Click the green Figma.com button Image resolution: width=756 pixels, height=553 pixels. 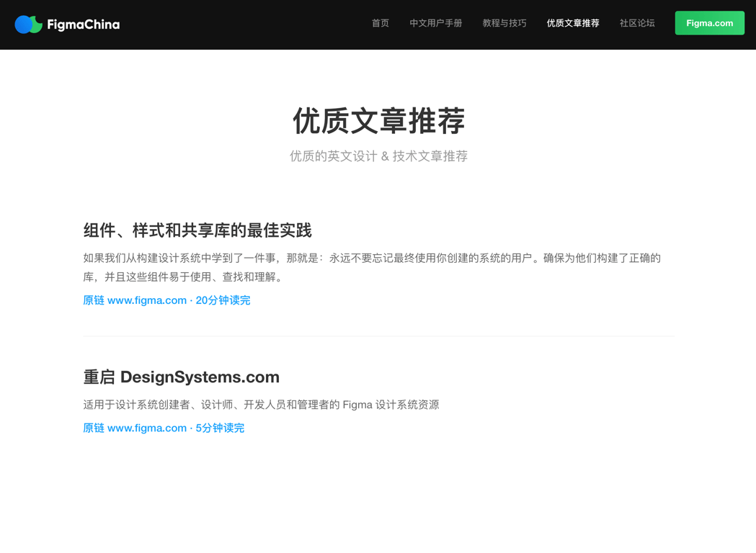710,23
